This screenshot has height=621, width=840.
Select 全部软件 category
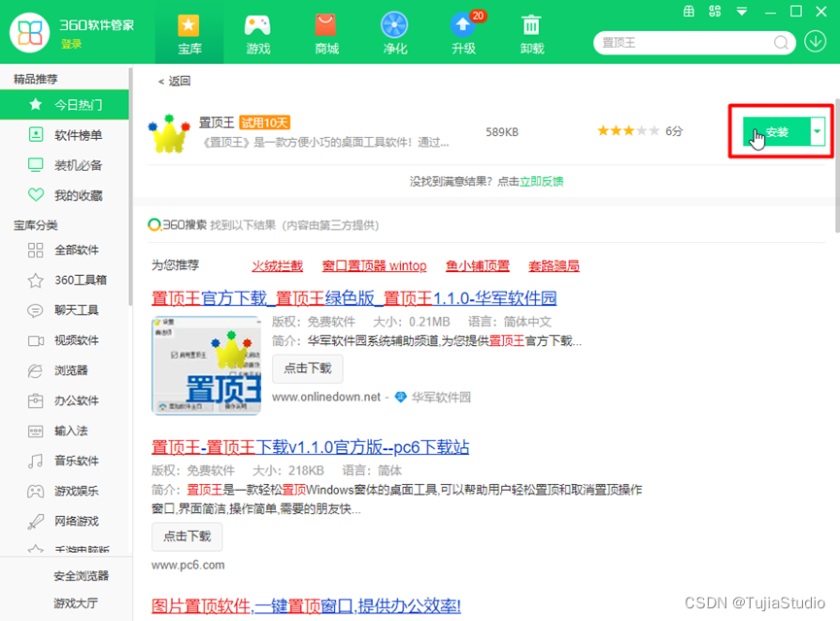(64, 250)
